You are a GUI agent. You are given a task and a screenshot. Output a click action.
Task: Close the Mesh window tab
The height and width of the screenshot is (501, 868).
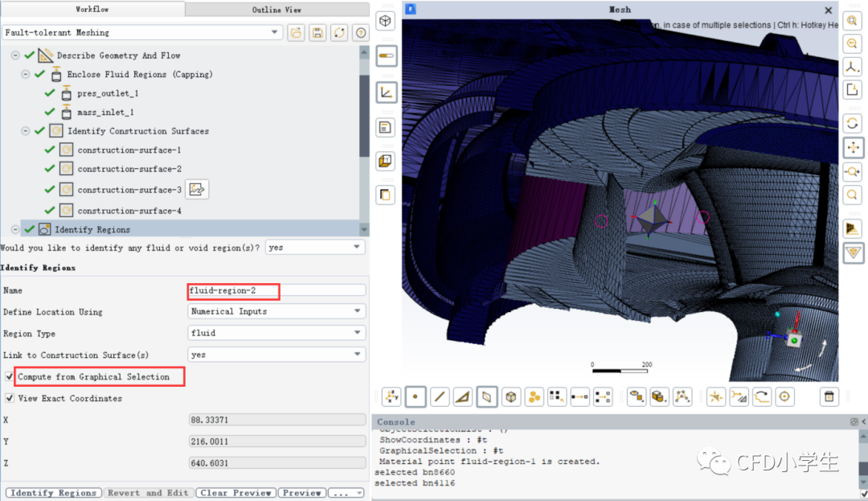(x=828, y=10)
